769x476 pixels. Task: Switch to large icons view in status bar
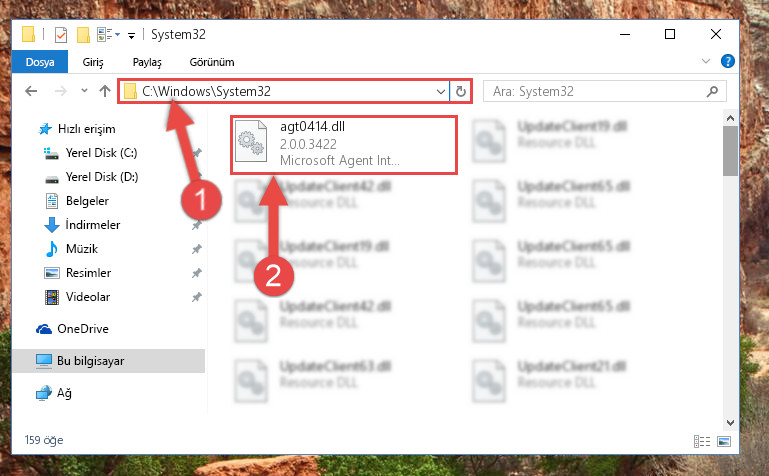point(724,441)
